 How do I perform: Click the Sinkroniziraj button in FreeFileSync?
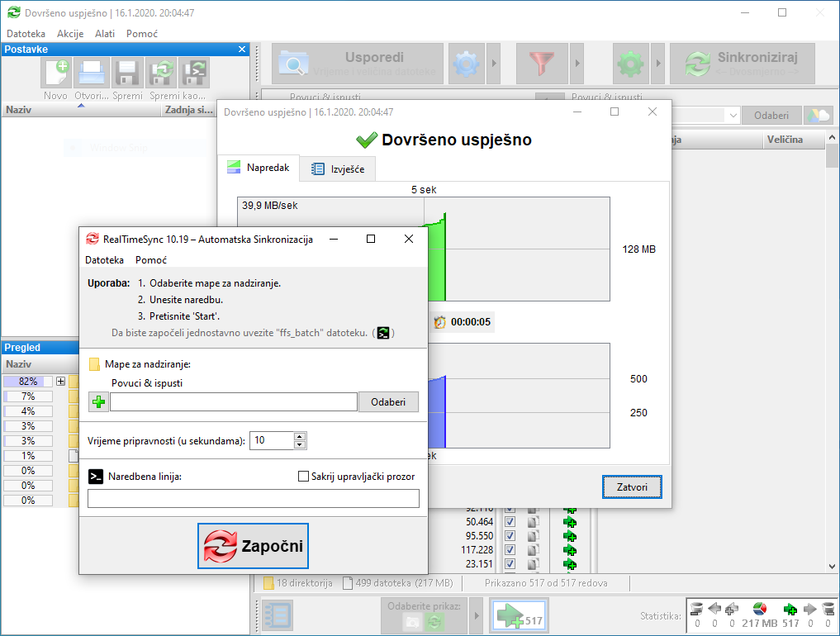pyautogui.click(x=743, y=64)
